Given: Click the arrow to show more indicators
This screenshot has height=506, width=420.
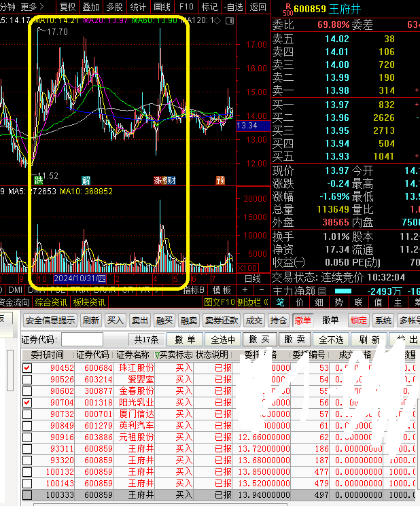Looking at the screenshot, I should 156,290.
